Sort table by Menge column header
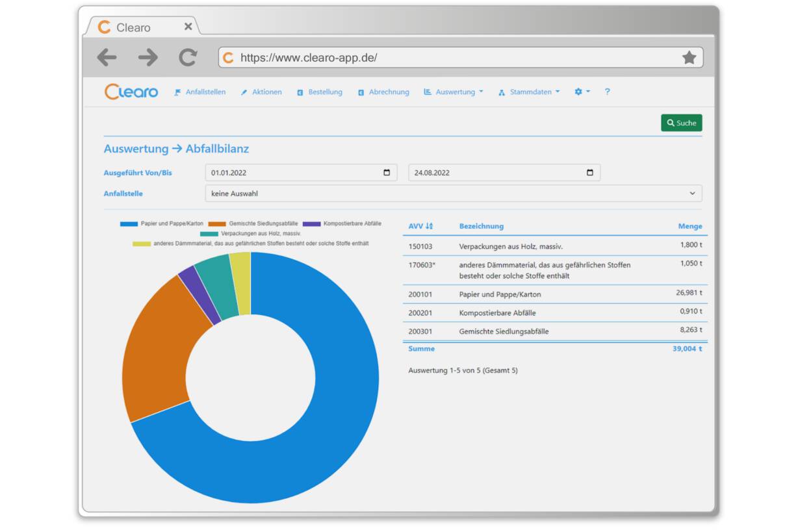Image resolution: width=798 pixels, height=532 pixels. tap(690, 226)
